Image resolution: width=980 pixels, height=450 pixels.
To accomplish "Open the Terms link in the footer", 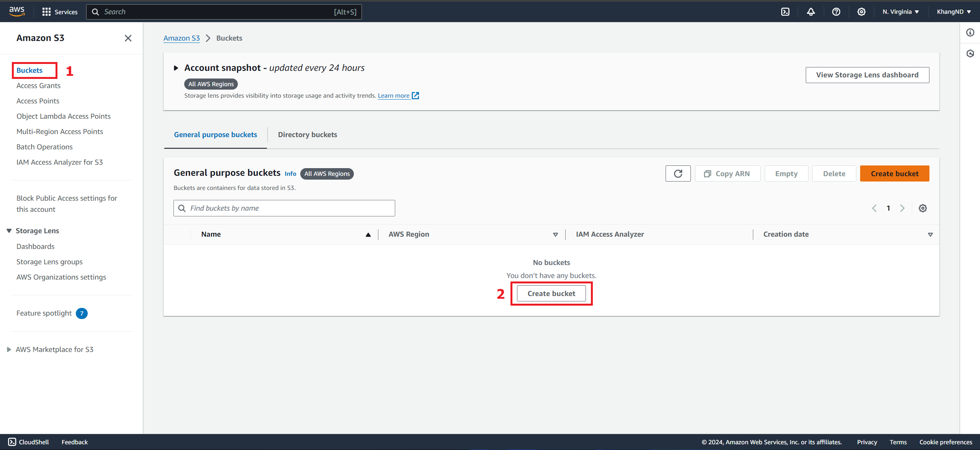I will click(898, 442).
